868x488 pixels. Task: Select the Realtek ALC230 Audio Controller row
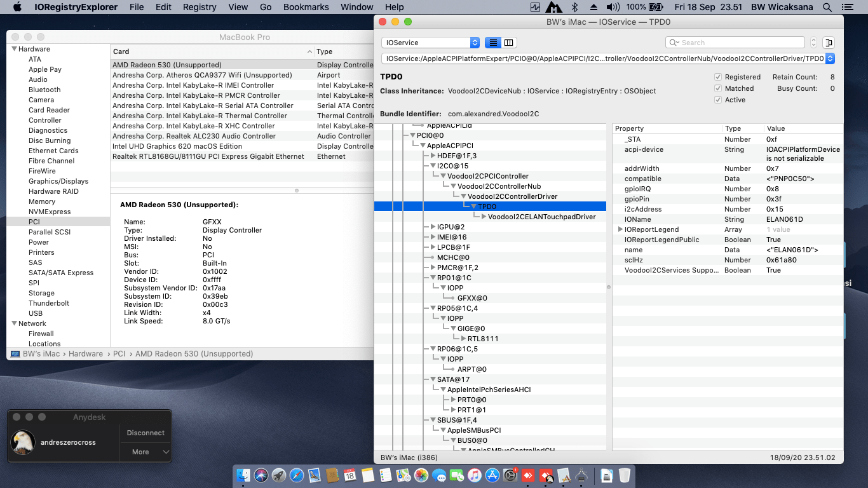[x=243, y=136]
